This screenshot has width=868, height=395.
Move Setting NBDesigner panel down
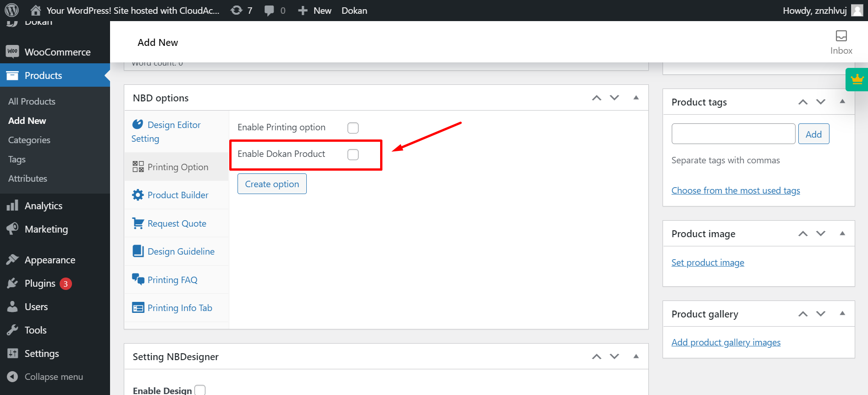614,356
